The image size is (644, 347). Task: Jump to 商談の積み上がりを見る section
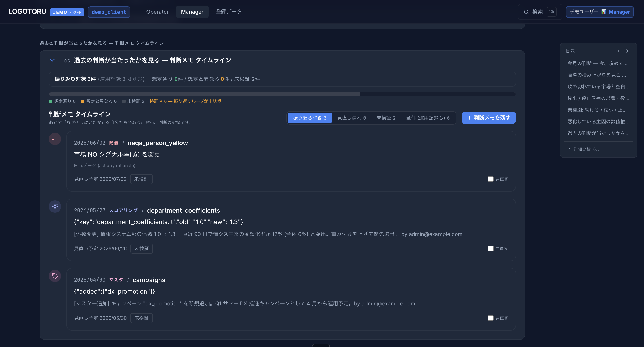pyautogui.click(x=596, y=75)
